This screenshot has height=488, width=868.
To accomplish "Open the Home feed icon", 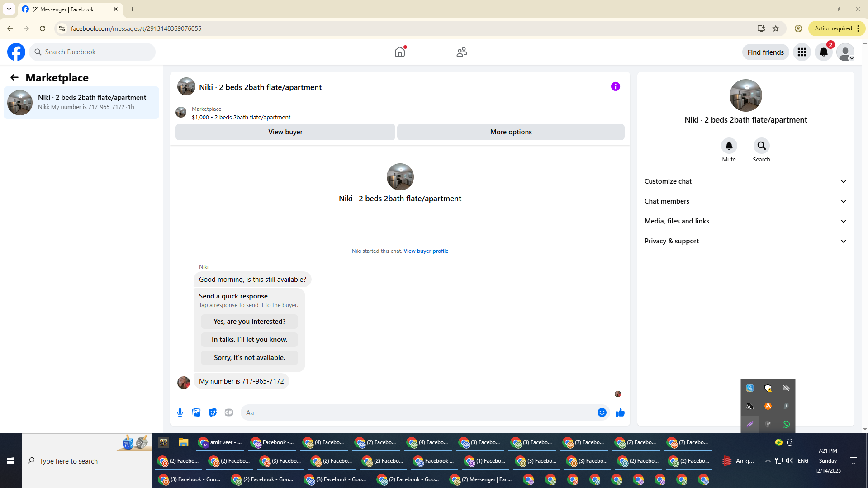I will coord(400,52).
